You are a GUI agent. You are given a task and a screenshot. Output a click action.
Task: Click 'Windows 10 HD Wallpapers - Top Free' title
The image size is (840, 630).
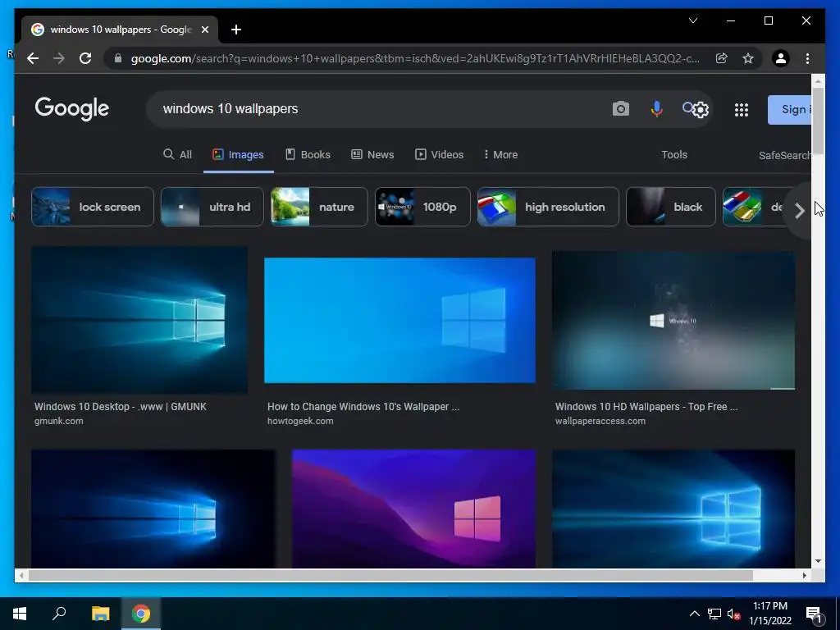pos(646,407)
